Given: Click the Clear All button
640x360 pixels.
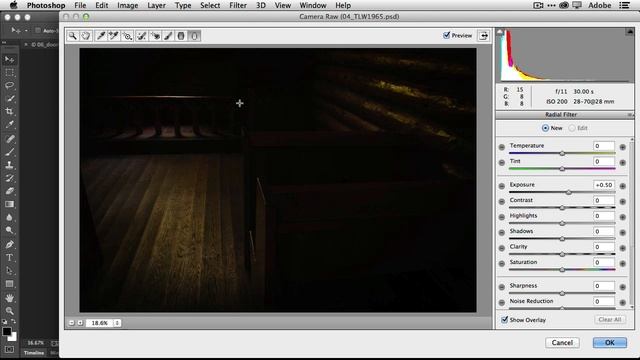Looking at the screenshot, I should coord(609,320).
